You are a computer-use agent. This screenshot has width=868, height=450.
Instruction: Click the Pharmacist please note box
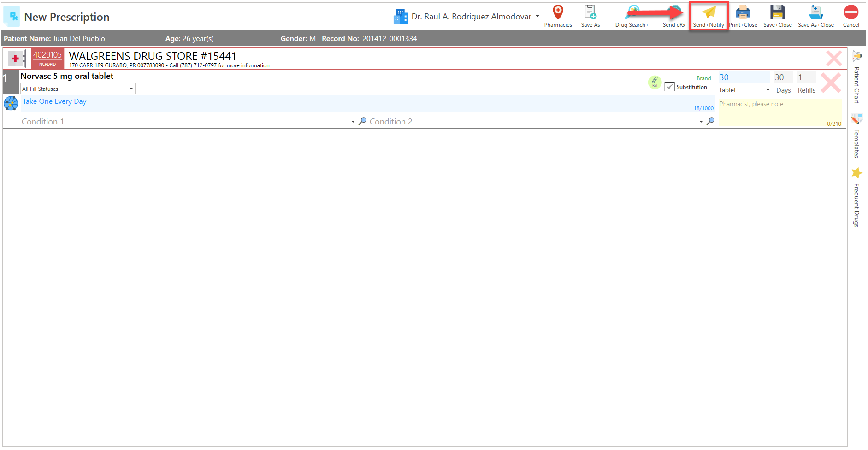click(x=780, y=113)
